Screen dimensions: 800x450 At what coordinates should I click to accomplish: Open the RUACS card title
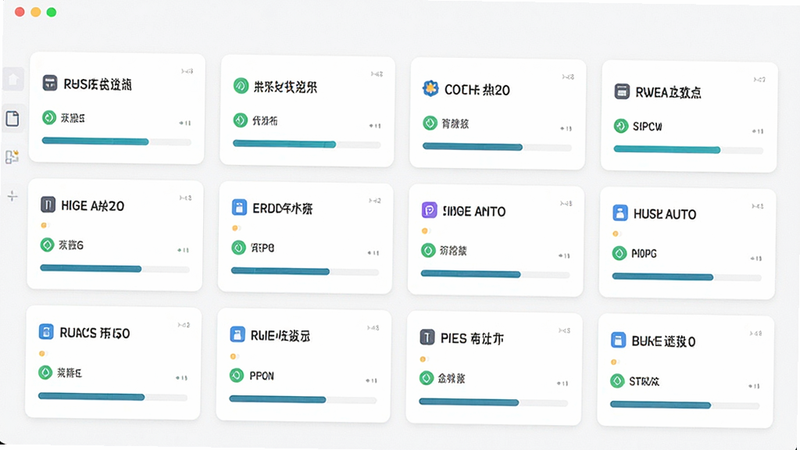[95, 333]
